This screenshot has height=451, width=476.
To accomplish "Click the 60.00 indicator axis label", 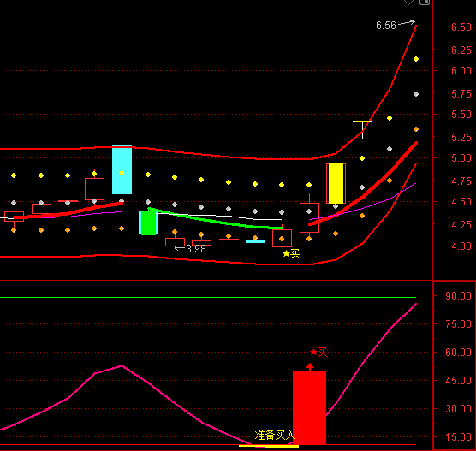I will pyautogui.click(x=458, y=352).
